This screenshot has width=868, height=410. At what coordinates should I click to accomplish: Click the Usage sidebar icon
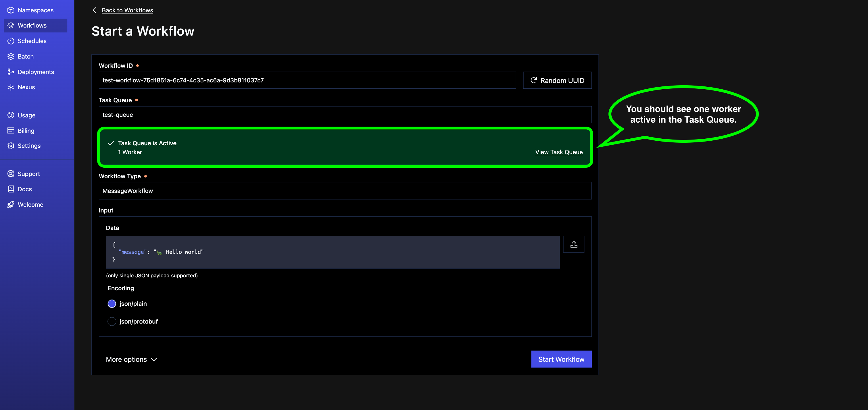[x=11, y=115]
